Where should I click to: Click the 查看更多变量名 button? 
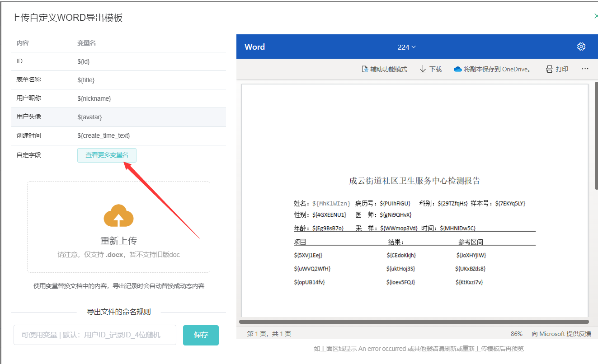[107, 155]
